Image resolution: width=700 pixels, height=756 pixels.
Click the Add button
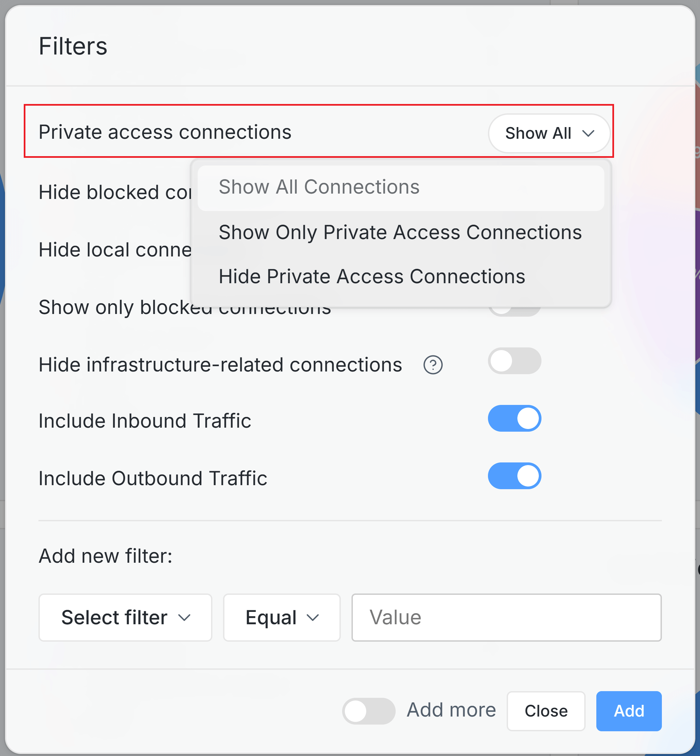tap(628, 711)
